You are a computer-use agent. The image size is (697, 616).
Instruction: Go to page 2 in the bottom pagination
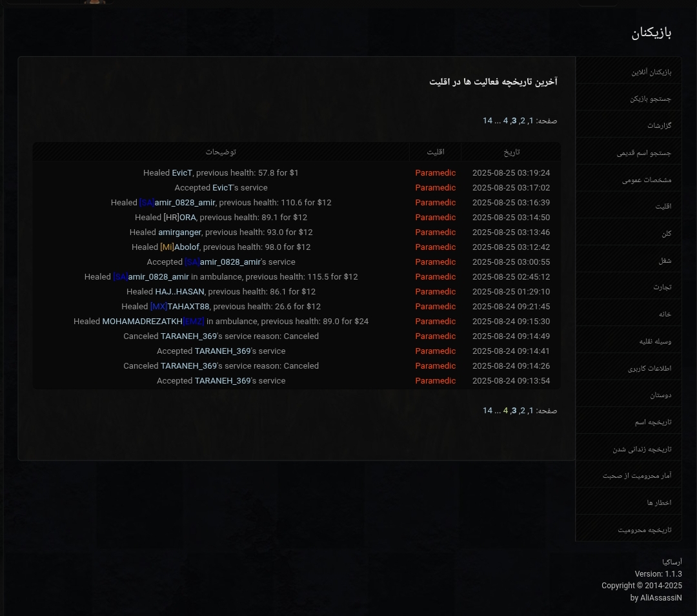[523, 411]
